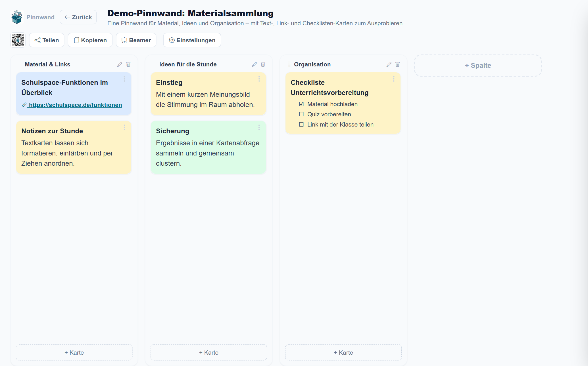Edit the Ideen für die Stunde column
The image size is (588, 366).
(x=254, y=64)
